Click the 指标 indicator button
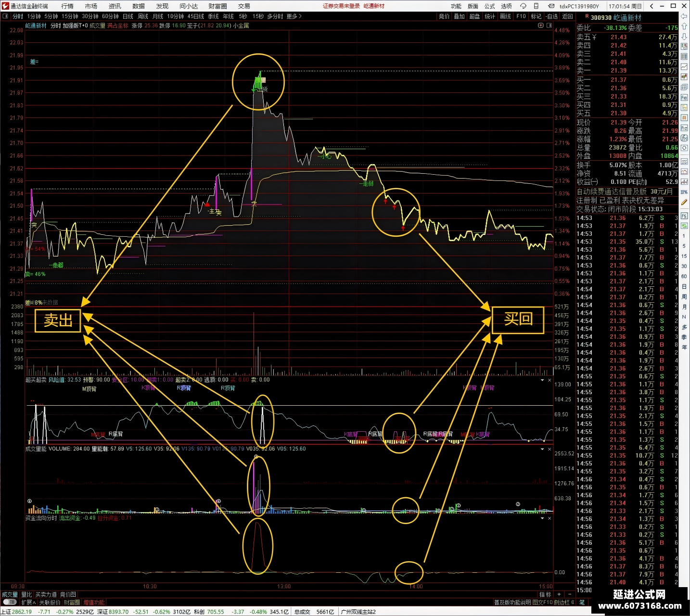This screenshot has height=616, width=690. click(545, 594)
